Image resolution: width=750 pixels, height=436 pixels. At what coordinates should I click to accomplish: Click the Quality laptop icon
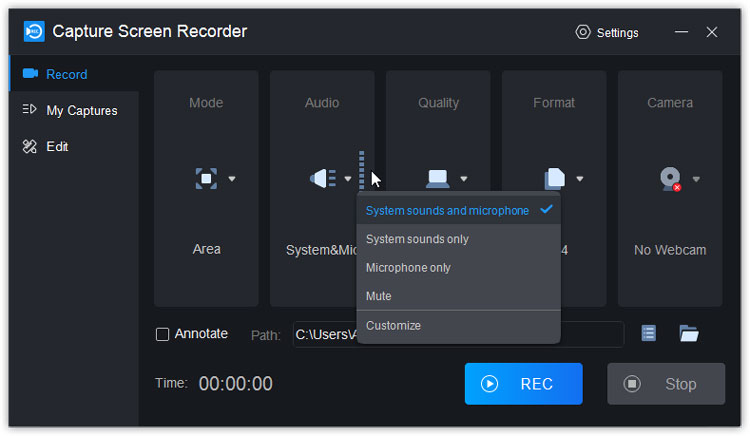(x=437, y=179)
